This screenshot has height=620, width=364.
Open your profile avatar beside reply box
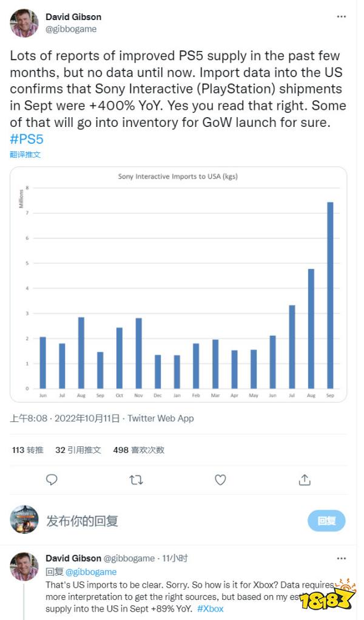(x=25, y=520)
